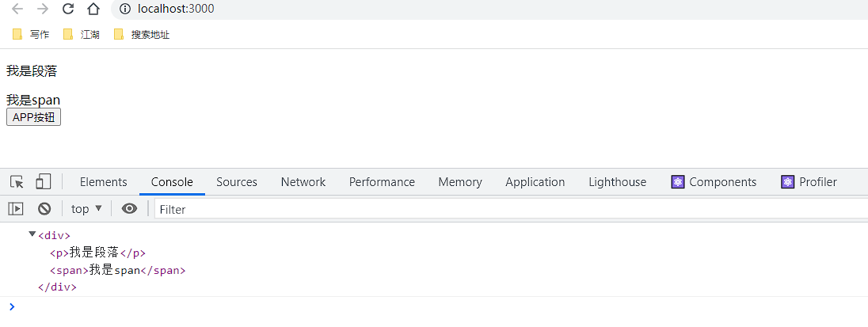Viewport: 868px width, 327px height.
Task: Activate the inspect element picker
Action: pos(17,182)
